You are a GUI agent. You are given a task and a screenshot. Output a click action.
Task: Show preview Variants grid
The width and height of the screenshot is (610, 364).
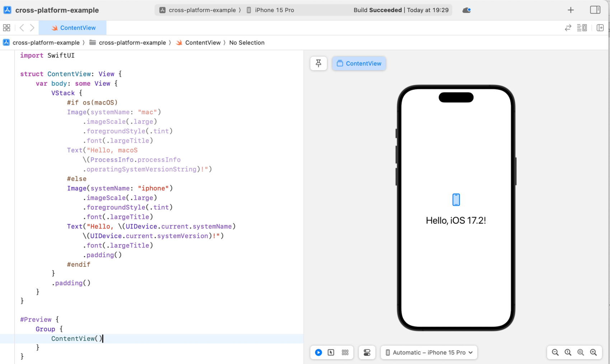(345, 353)
